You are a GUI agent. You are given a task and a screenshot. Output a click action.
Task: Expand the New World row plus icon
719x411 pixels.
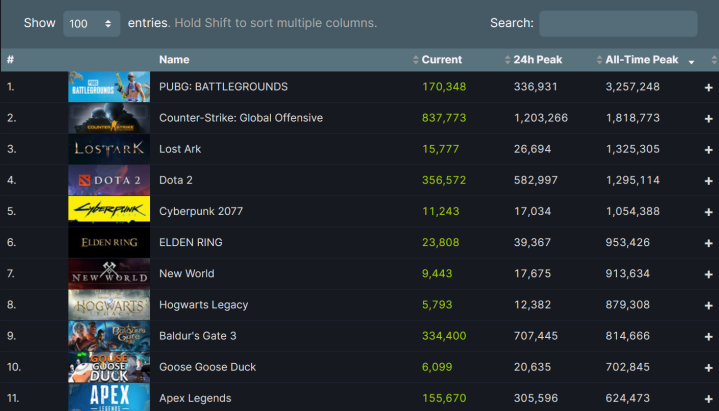[x=708, y=274]
